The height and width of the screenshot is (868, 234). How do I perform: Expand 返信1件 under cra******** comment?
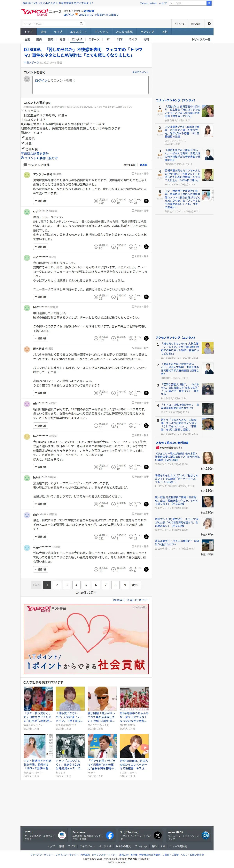40,247
